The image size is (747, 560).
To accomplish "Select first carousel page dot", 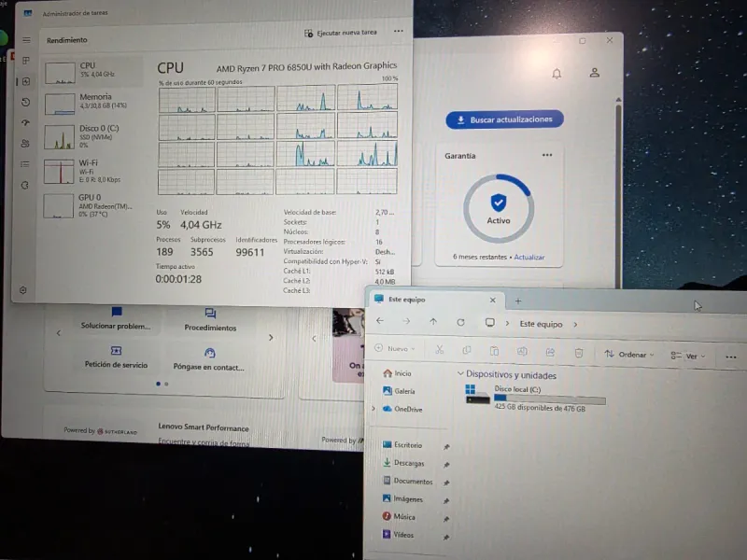I will (158, 384).
